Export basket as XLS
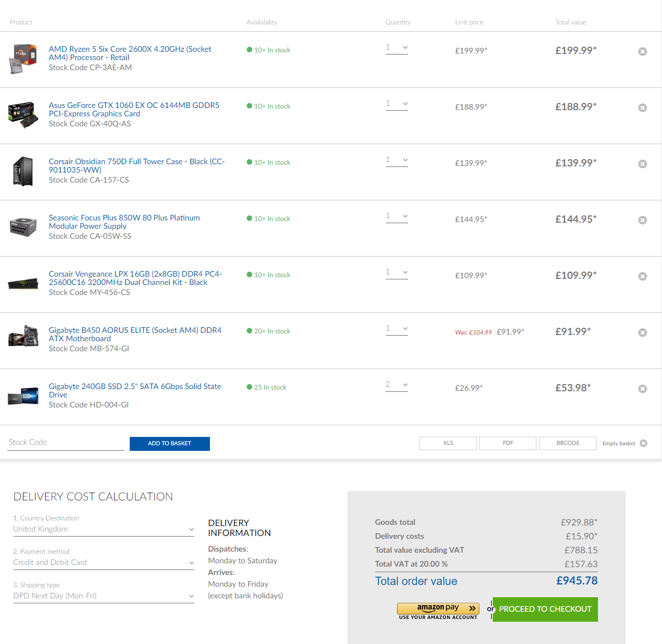The image size is (662, 644). pyautogui.click(x=448, y=443)
